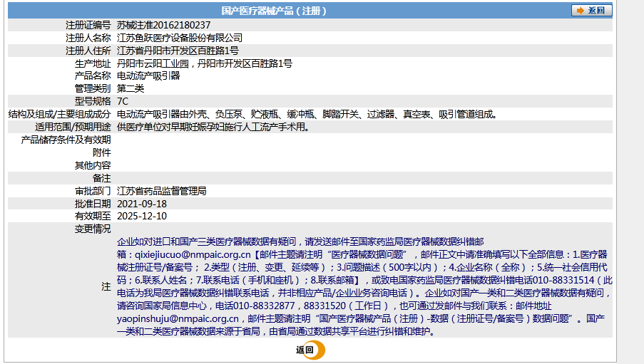The image size is (644, 364).
Task: Click the 有效期至 label
Action: [93, 217]
